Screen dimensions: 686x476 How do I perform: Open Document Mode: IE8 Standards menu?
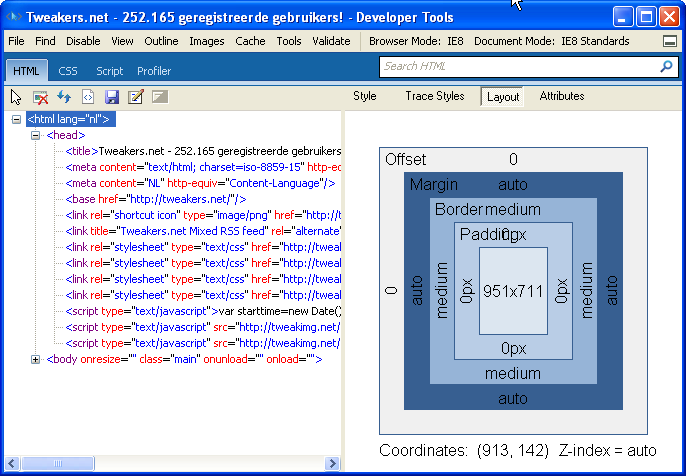click(x=552, y=41)
